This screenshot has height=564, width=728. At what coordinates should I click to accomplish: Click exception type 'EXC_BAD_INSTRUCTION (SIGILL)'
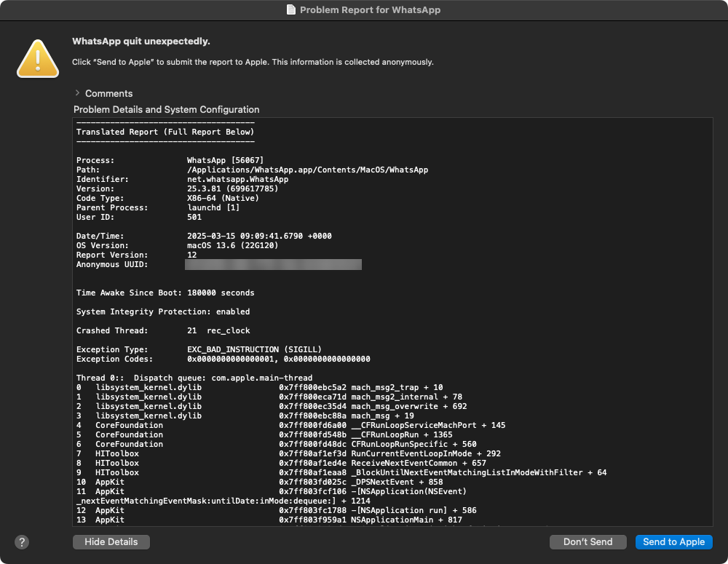pyautogui.click(x=254, y=349)
